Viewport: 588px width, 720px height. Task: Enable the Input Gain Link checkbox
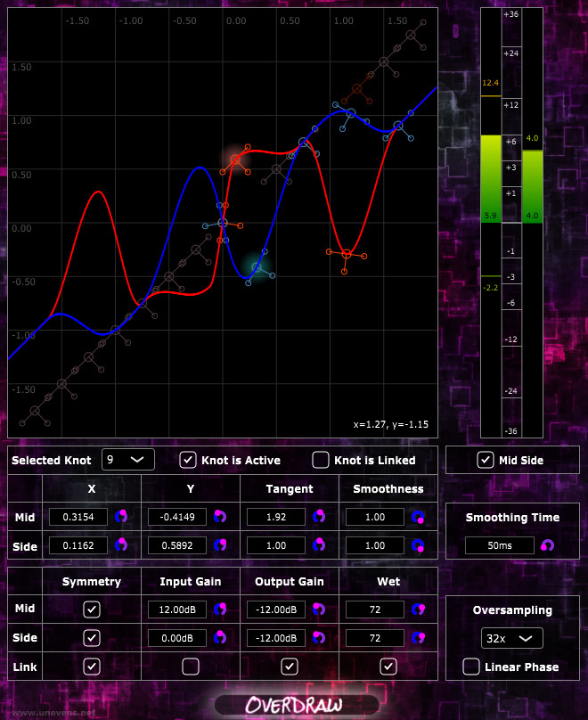click(191, 667)
